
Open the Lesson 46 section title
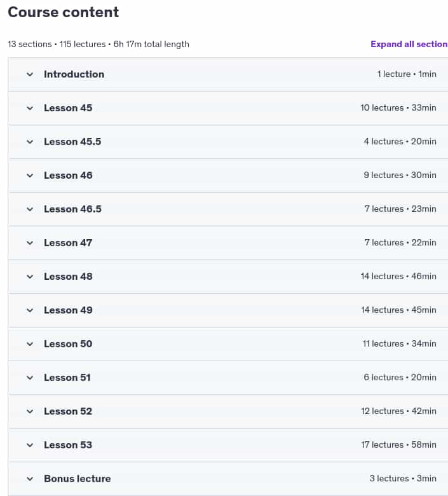pos(68,176)
